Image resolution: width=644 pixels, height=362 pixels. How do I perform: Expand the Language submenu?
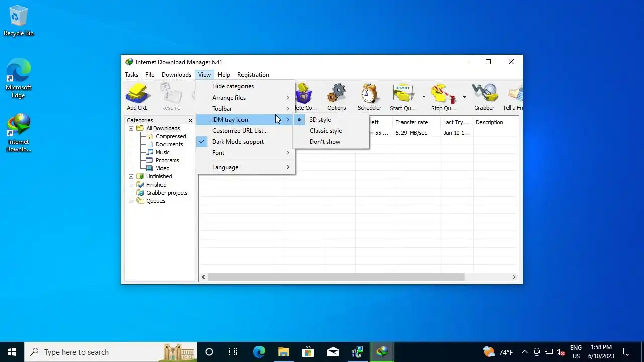[x=245, y=167]
